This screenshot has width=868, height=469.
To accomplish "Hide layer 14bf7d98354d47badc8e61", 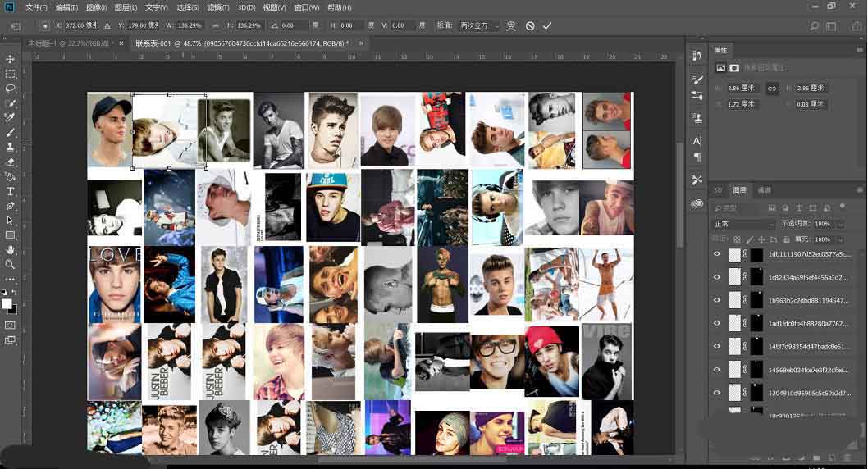I will (x=717, y=347).
